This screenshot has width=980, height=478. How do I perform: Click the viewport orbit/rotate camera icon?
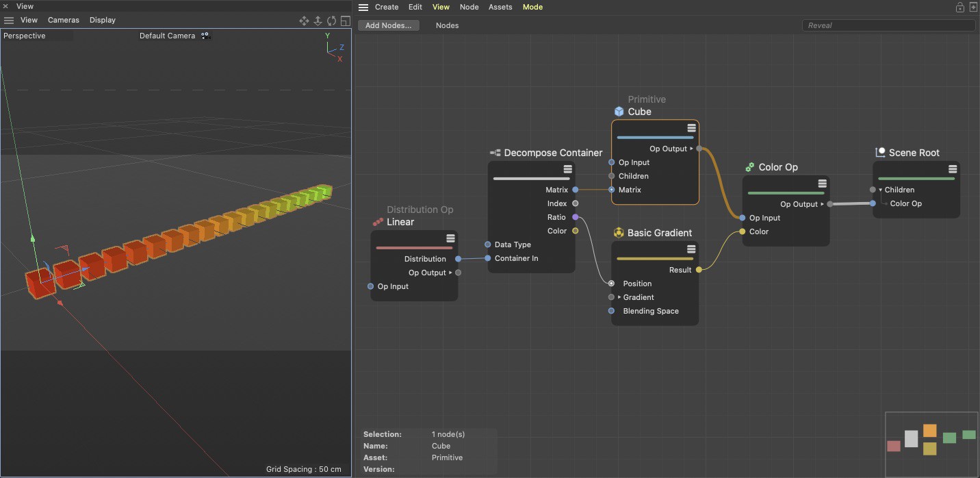(331, 21)
